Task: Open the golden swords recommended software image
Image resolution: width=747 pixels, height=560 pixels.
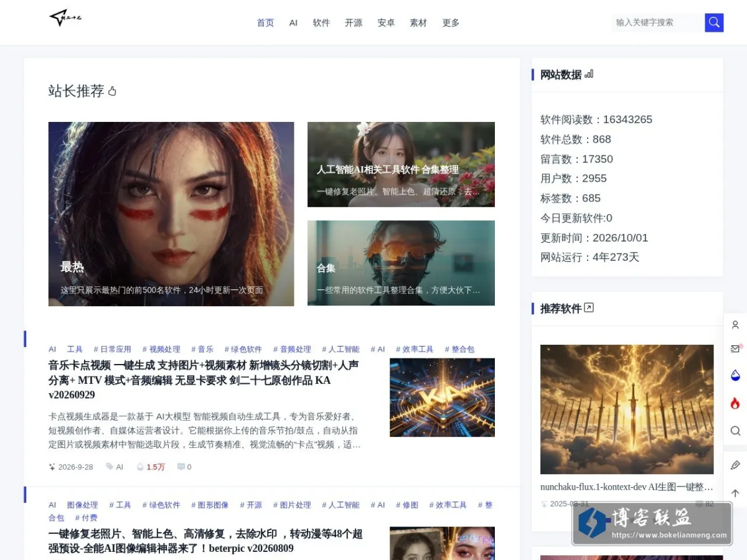Action: pyautogui.click(x=627, y=409)
